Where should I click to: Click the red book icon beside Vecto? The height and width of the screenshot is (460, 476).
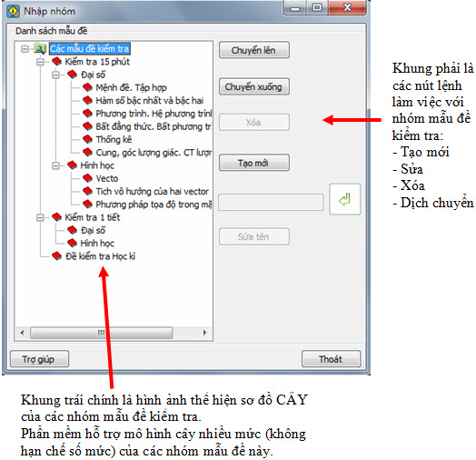(x=87, y=178)
